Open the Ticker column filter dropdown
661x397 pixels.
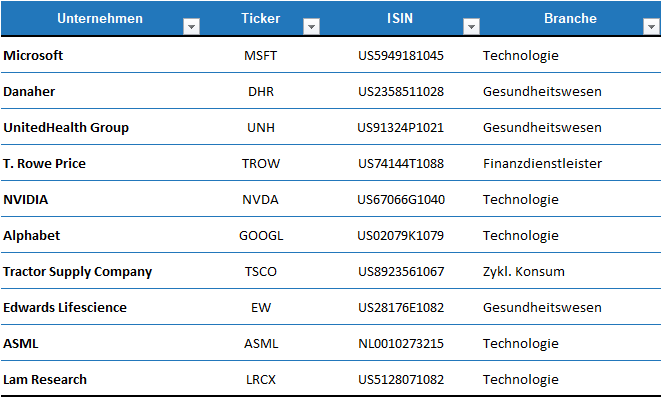click(x=311, y=27)
